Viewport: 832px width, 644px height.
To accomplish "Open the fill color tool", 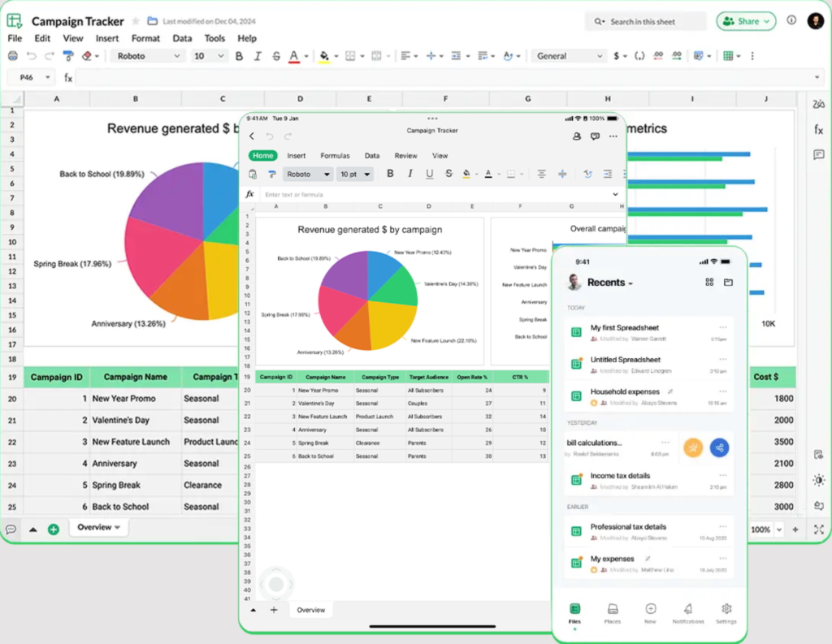I will (x=323, y=56).
